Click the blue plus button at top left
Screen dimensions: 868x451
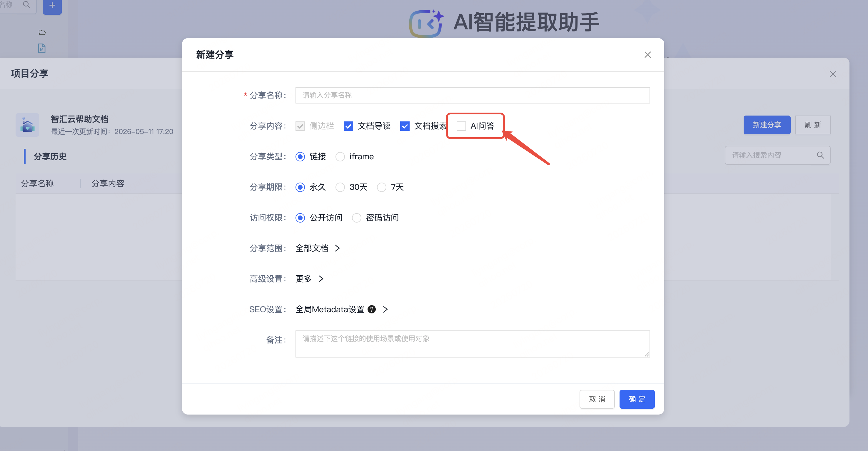point(52,6)
